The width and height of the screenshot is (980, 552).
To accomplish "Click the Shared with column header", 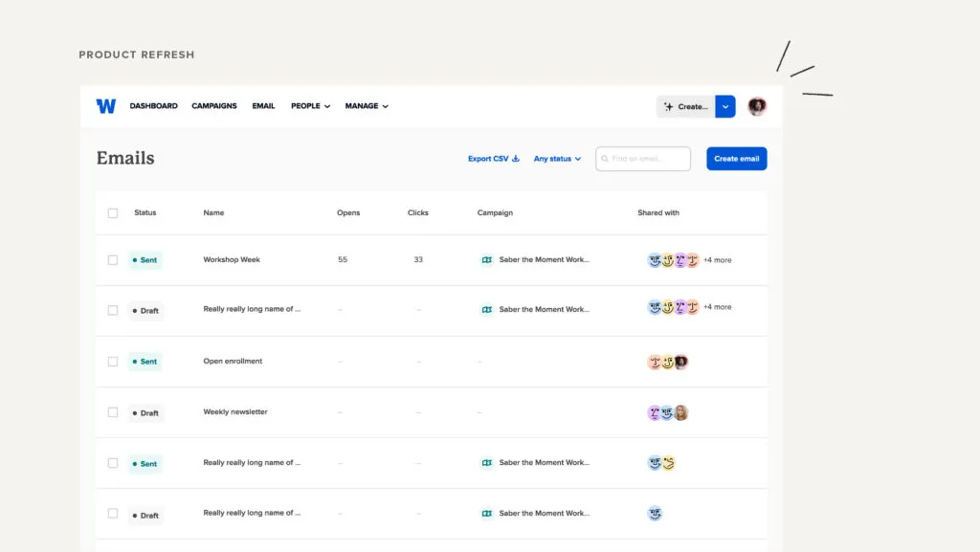I will [658, 213].
